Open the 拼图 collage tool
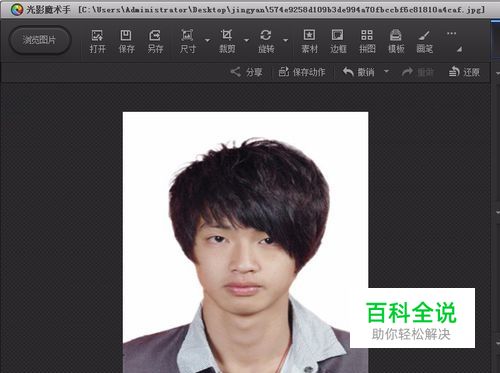 pyautogui.click(x=367, y=41)
